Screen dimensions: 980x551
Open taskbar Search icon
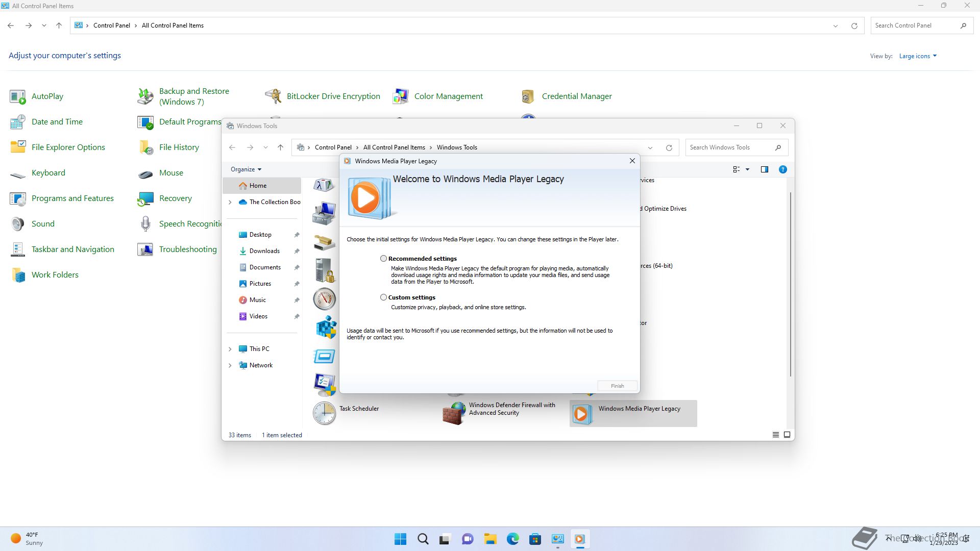(x=423, y=539)
